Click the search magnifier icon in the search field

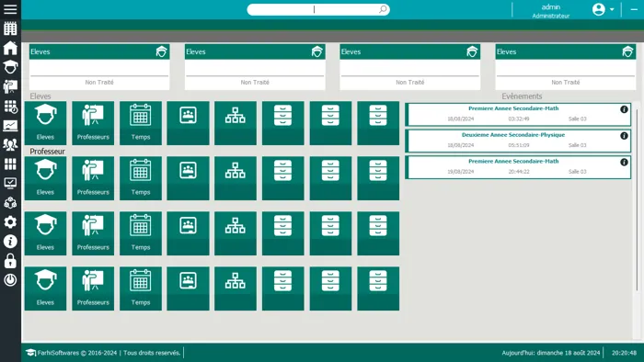383,9
